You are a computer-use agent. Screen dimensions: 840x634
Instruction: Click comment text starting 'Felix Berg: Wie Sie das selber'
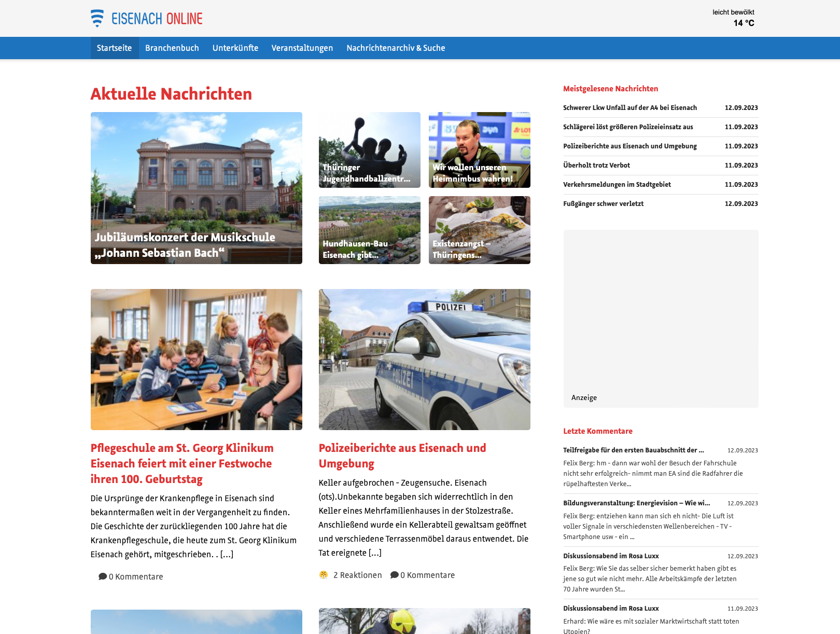tap(650, 578)
